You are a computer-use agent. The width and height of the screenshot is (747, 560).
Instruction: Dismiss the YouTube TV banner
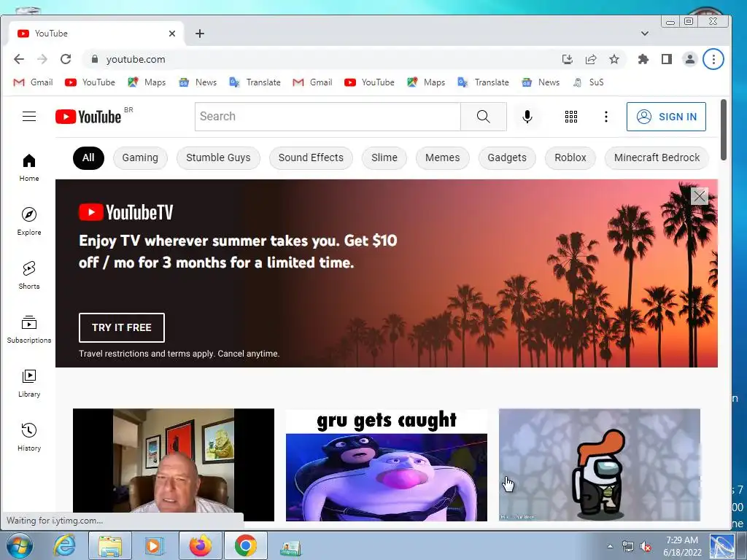click(x=700, y=196)
